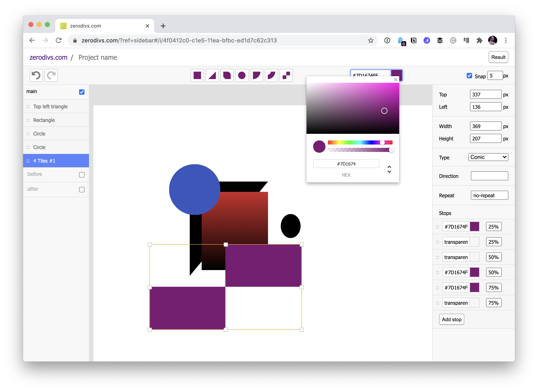Open the profile avatar menu

click(492, 40)
